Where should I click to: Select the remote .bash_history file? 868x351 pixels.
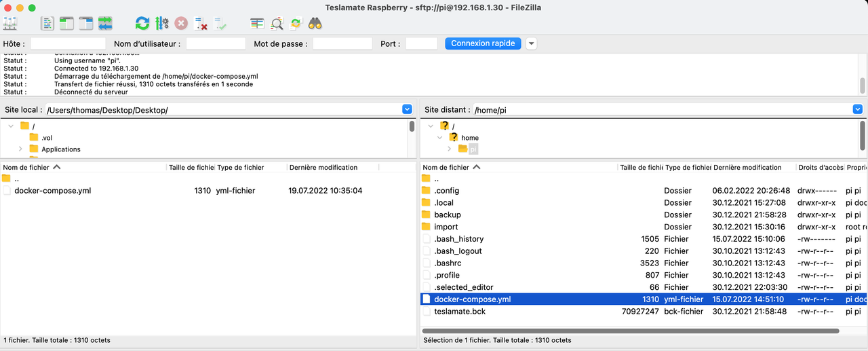coord(643,239)
